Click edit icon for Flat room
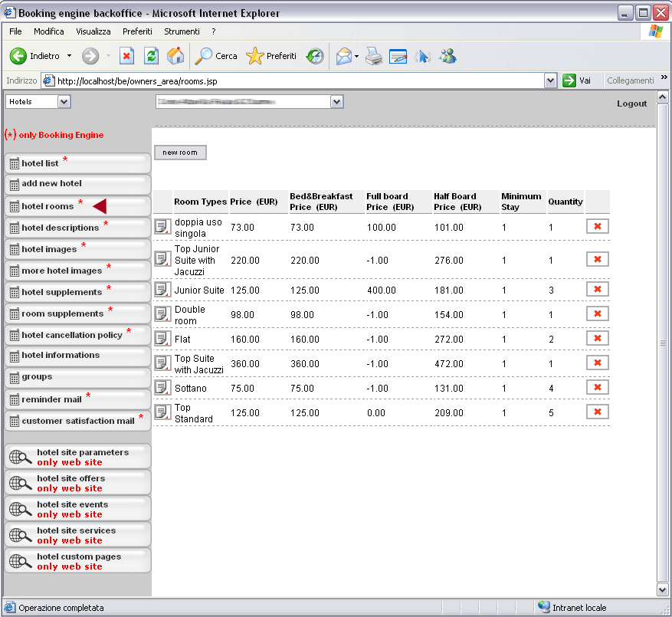This screenshot has height=617, width=672. pyautogui.click(x=162, y=338)
